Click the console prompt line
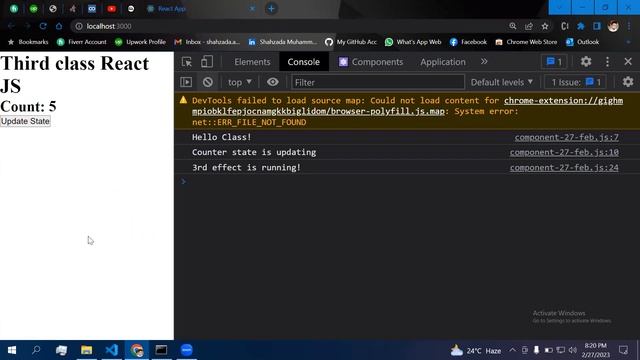640x360 pixels. point(407,182)
